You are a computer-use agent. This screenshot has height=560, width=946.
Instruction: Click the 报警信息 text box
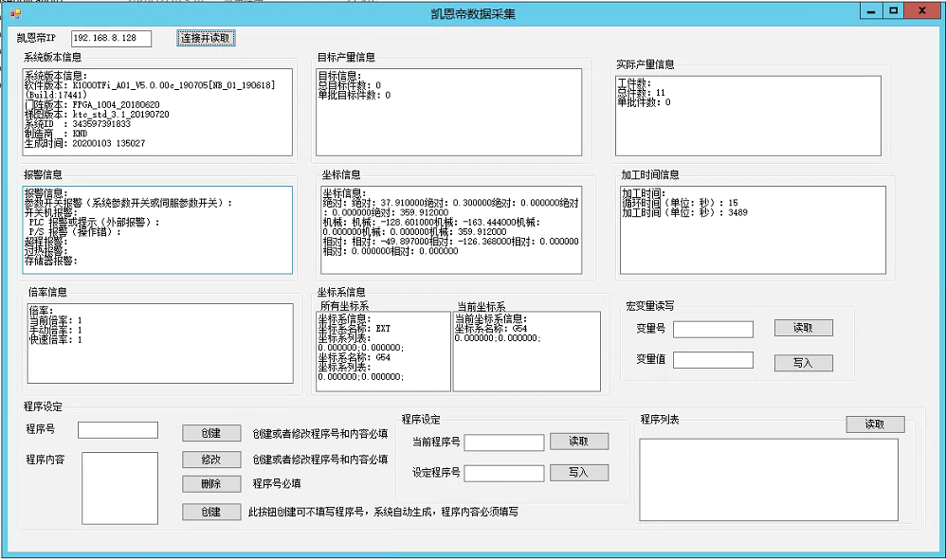point(157,229)
